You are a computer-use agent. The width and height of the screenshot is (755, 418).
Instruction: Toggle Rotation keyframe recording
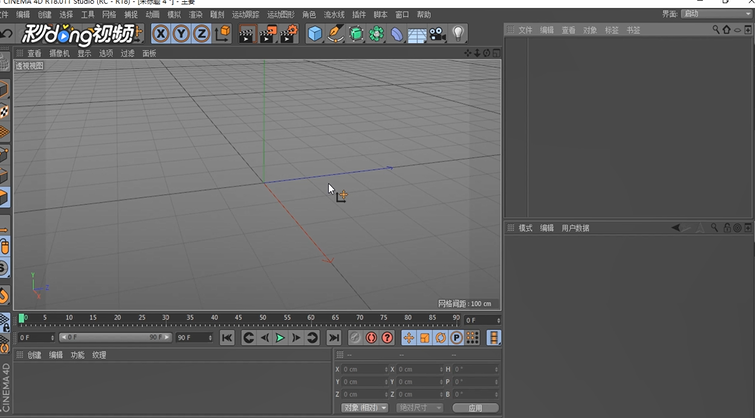441,338
